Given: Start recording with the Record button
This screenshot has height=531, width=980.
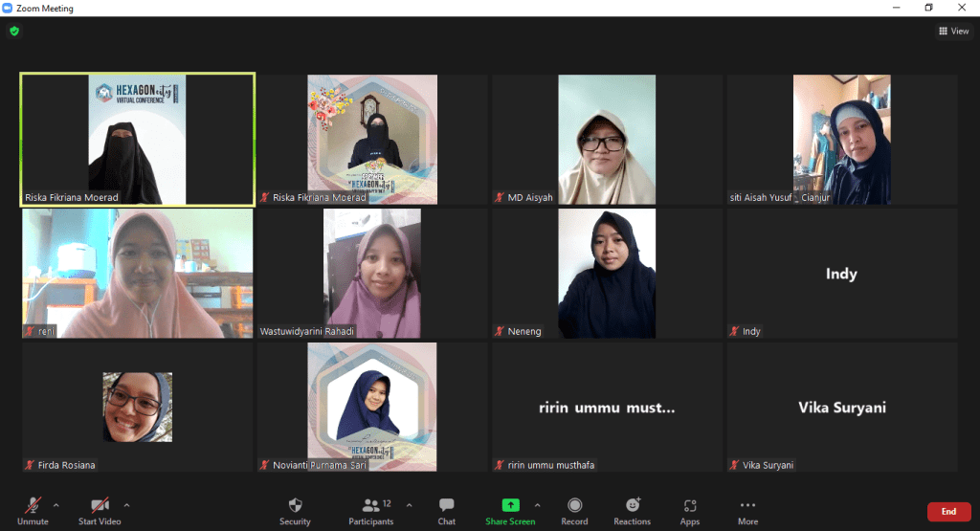Looking at the screenshot, I should pyautogui.click(x=574, y=509).
